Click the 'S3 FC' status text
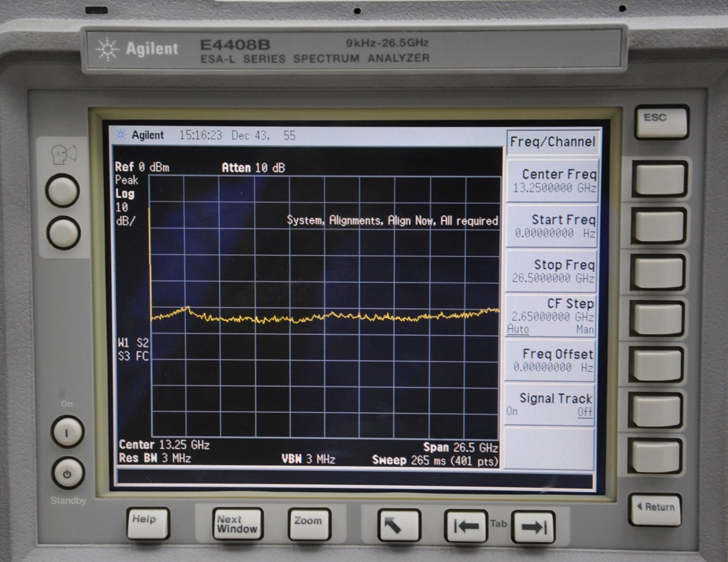This screenshot has height=562, width=728. pyautogui.click(x=133, y=356)
